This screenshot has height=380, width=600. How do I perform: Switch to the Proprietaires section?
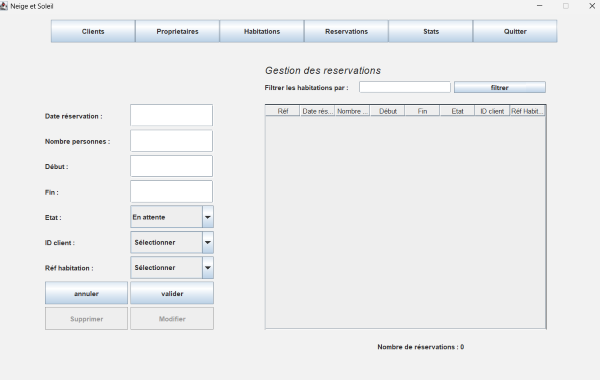pyautogui.click(x=178, y=31)
